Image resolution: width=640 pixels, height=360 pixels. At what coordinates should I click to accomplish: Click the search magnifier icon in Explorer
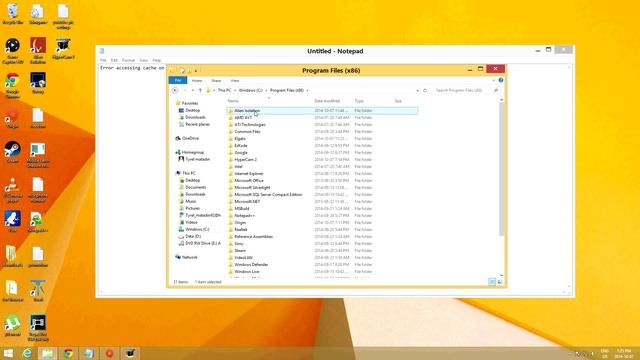(x=496, y=90)
